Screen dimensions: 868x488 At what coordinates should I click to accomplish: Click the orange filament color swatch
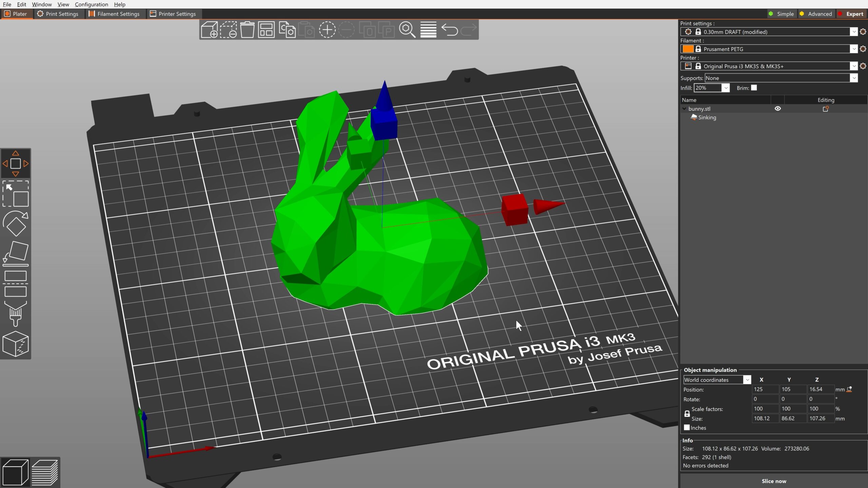[x=689, y=49]
